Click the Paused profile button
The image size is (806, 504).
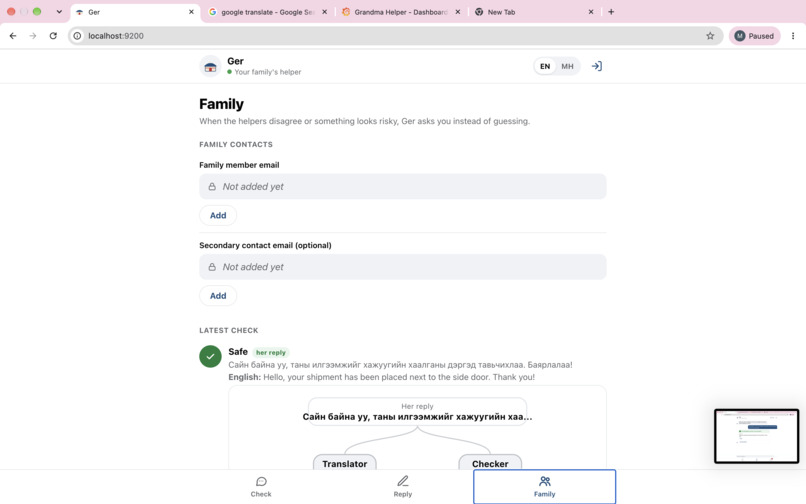pos(754,36)
